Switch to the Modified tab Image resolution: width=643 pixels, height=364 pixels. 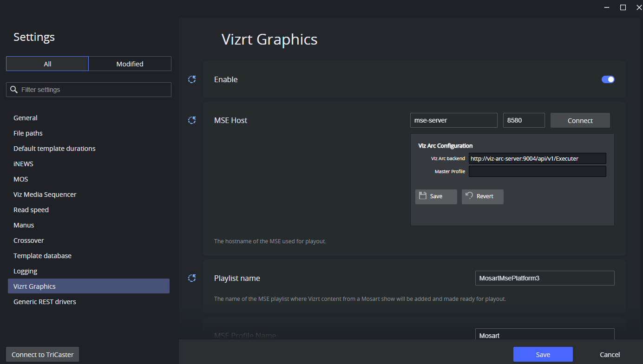[x=130, y=64]
